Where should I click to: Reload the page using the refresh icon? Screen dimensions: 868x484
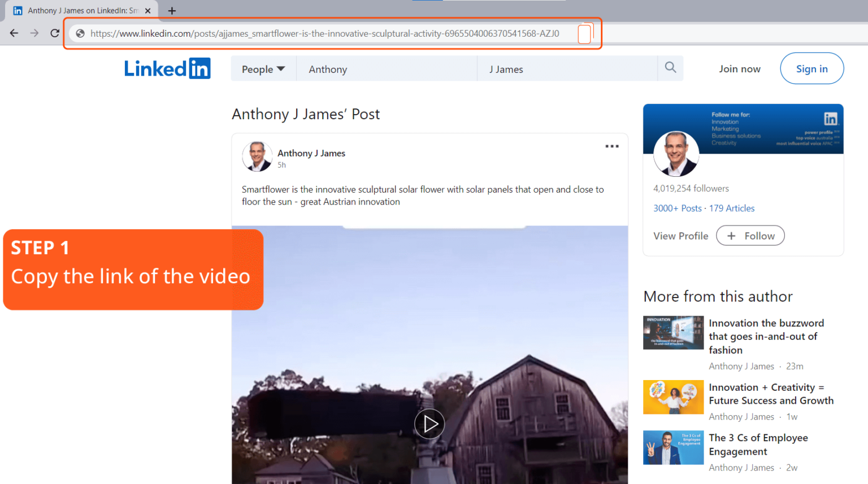[x=55, y=33]
